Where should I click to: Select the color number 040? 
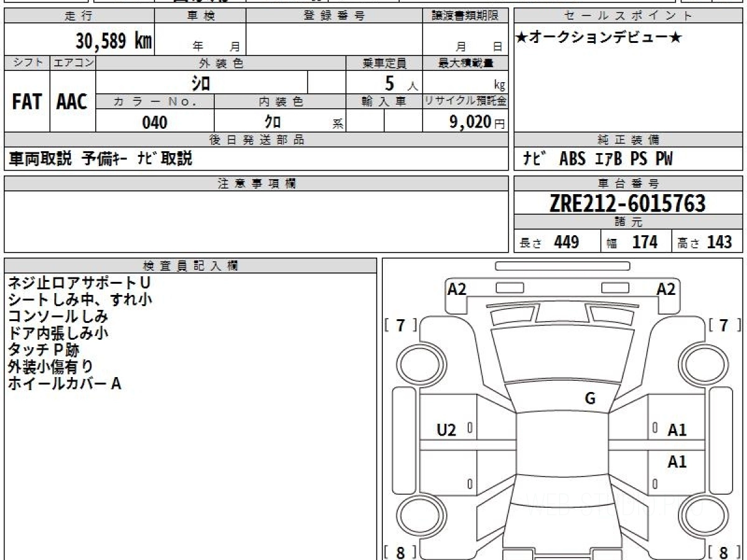click(155, 122)
